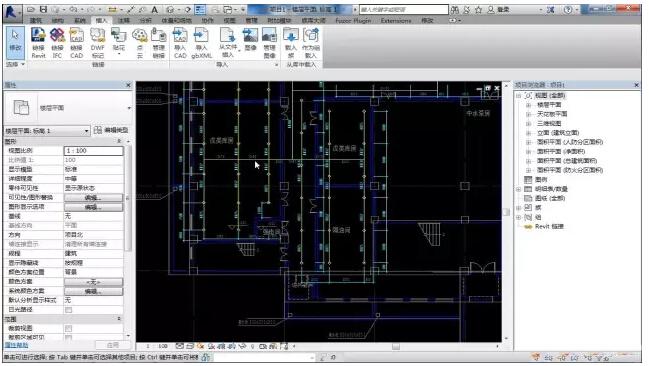Expand the 明细表/数量 node

point(519,189)
